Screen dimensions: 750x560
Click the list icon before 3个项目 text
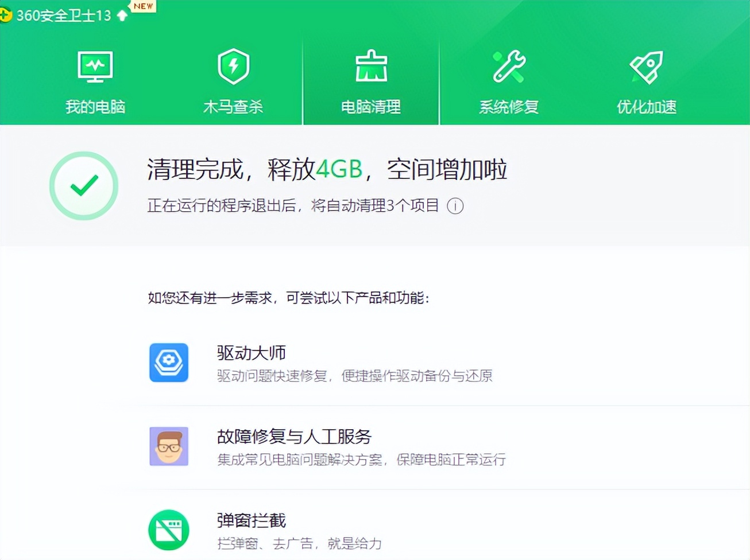tap(455, 205)
